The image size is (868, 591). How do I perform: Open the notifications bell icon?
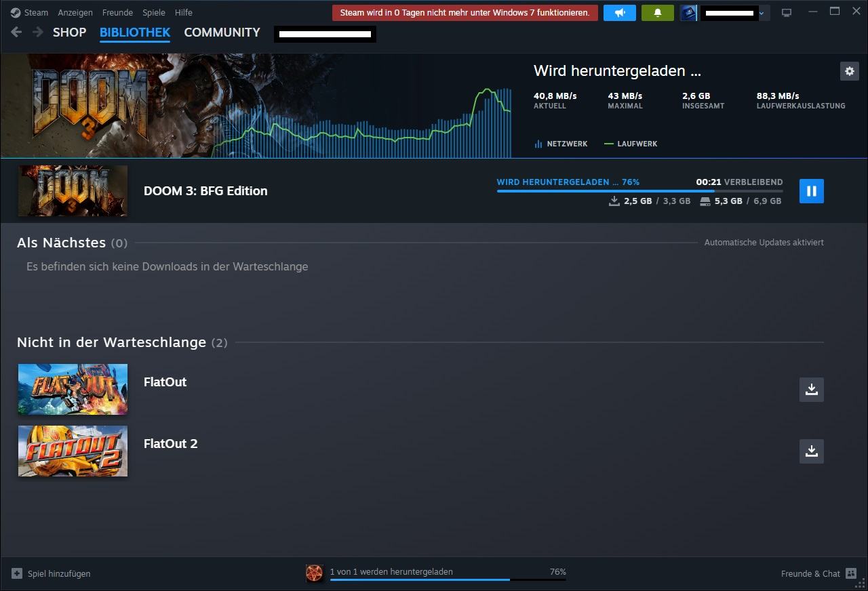(658, 13)
